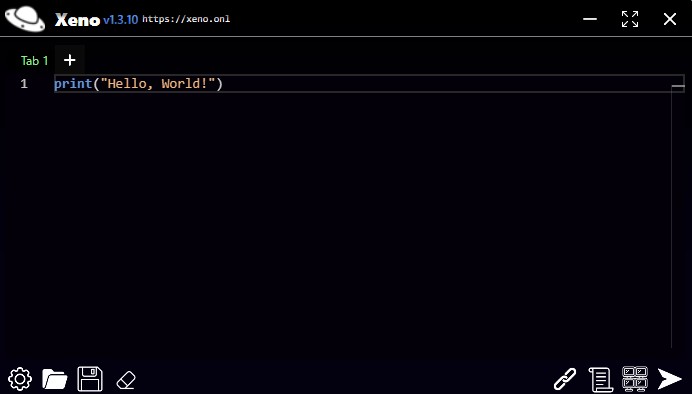Save script with floppy disk icon
This screenshot has width=692, height=394.
[x=90, y=379]
